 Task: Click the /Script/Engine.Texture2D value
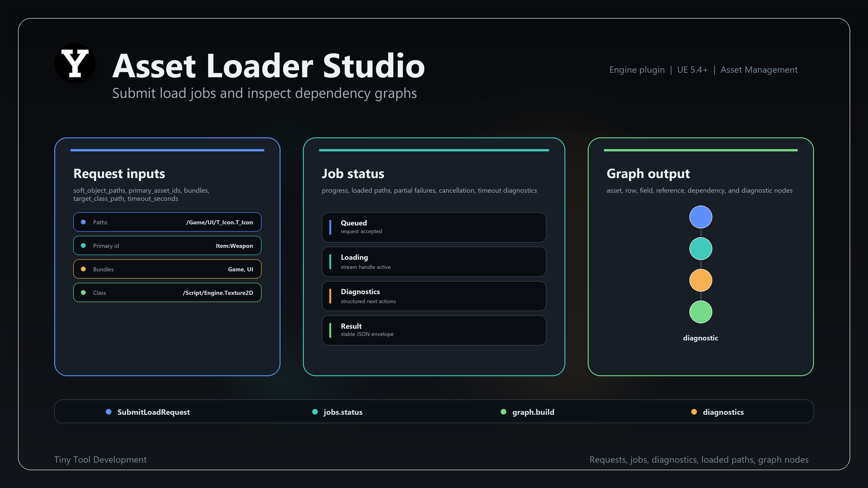(x=218, y=293)
